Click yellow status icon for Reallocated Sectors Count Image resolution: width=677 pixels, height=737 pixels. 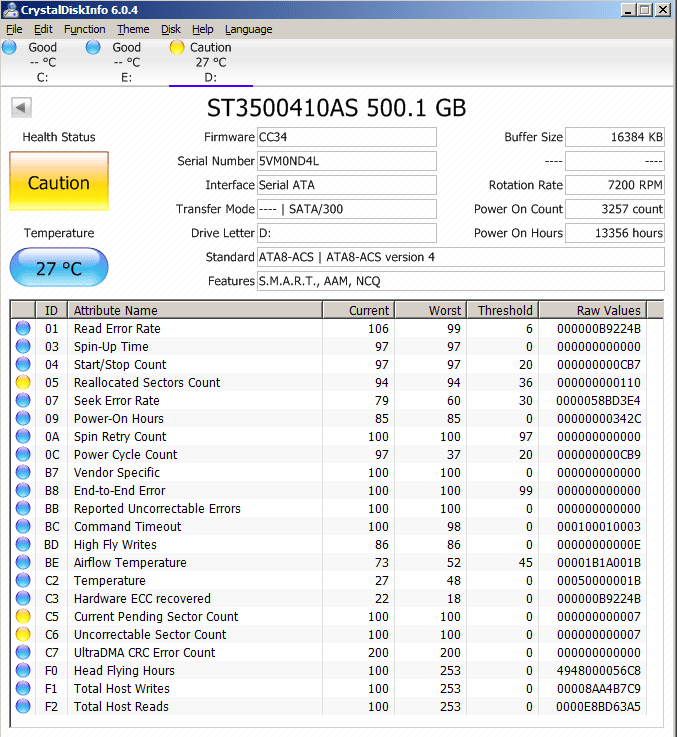click(23, 382)
